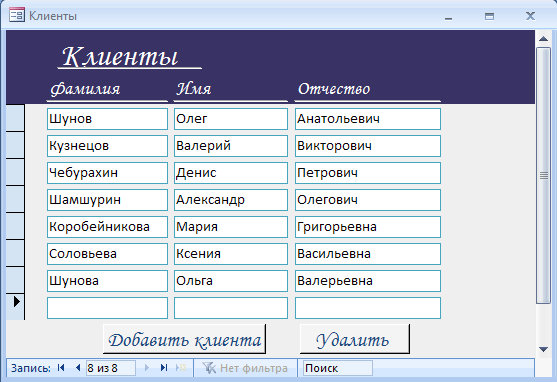This screenshot has height=382, width=557.
Task: Go to next record arrow
Action: tap(147, 368)
